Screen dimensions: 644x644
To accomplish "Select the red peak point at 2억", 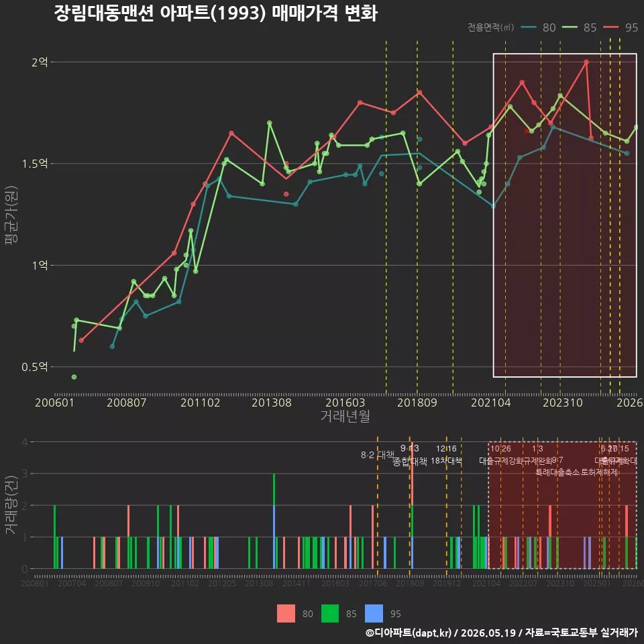I will point(586,62).
